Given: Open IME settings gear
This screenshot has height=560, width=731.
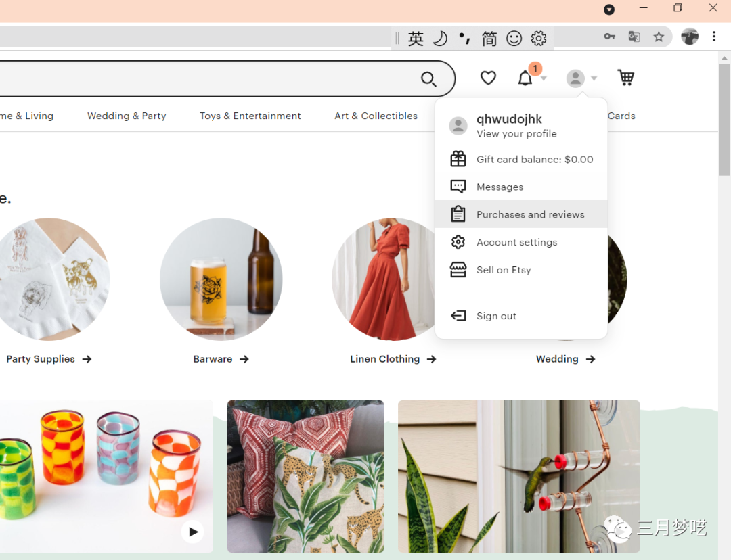Looking at the screenshot, I should [x=539, y=38].
